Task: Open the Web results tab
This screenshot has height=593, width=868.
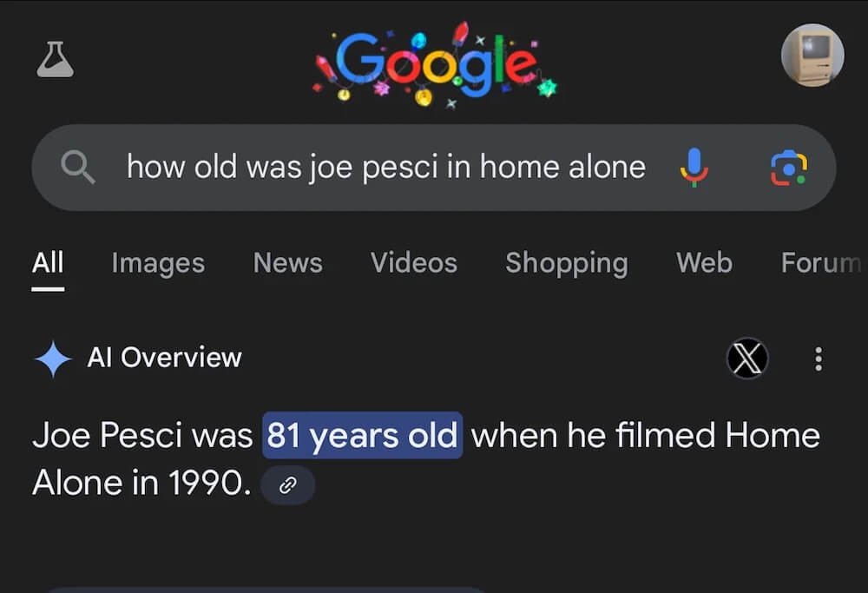Action: 704,262
